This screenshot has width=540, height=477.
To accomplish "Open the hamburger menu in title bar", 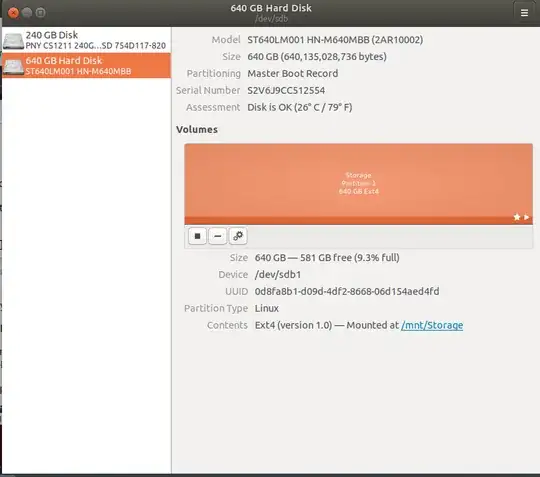I will pyautogui.click(x=524, y=13).
